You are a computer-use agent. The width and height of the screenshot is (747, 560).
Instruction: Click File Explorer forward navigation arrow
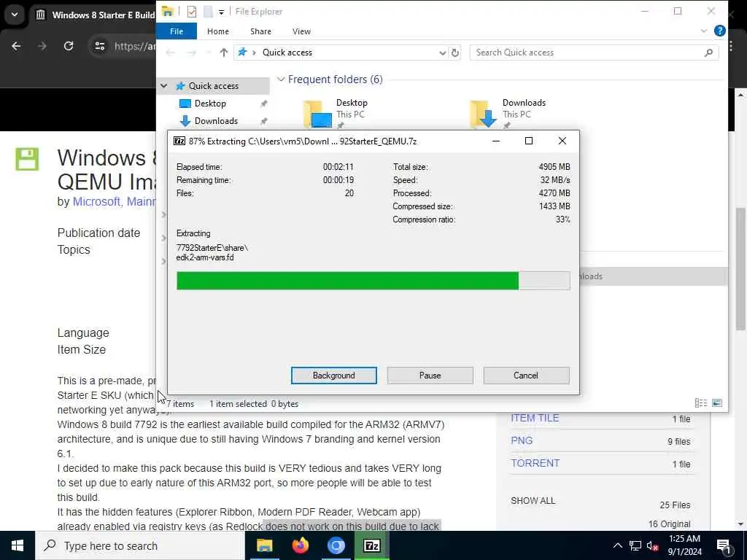point(191,52)
